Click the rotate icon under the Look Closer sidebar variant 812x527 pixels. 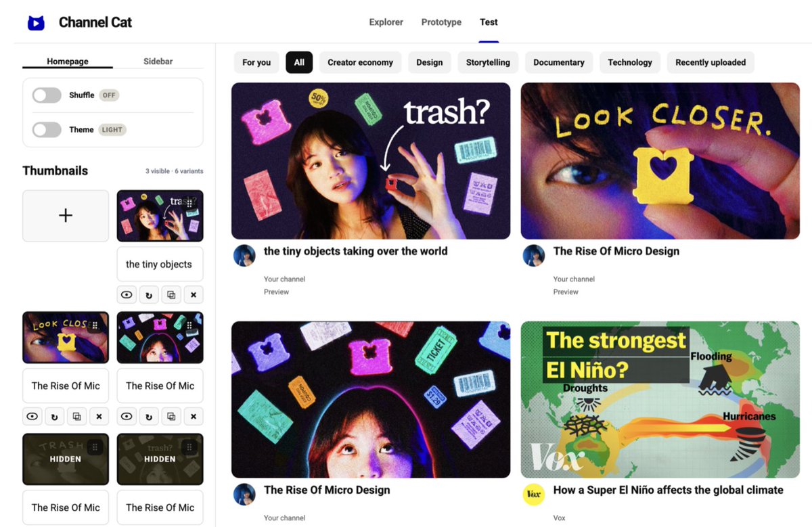(54, 417)
